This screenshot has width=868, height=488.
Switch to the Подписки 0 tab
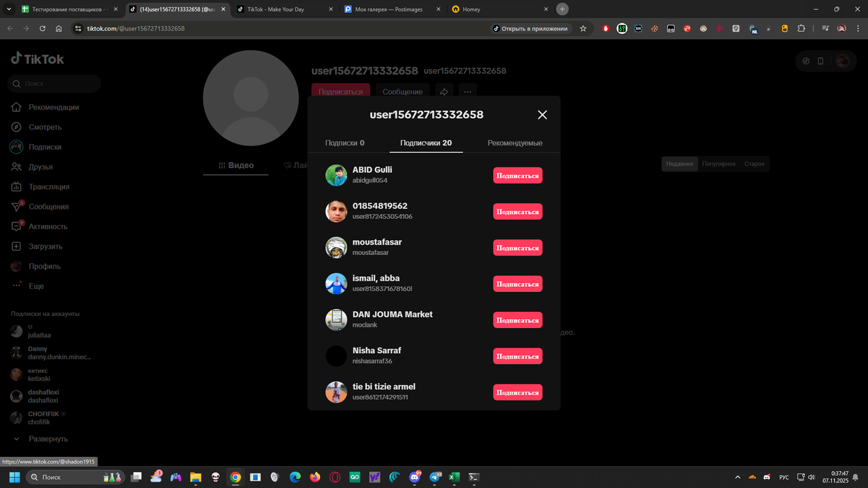[344, 143]
